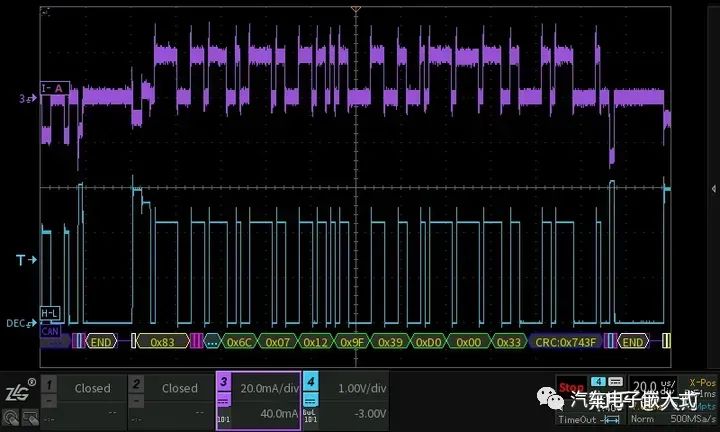Select decoded data byte 0x9F
Viewport: 720px width, 432px height.
(352, 342)
